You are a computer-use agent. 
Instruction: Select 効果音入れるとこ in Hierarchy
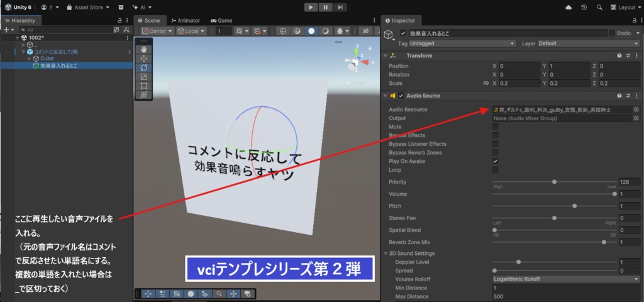click(x=58, y=65)
